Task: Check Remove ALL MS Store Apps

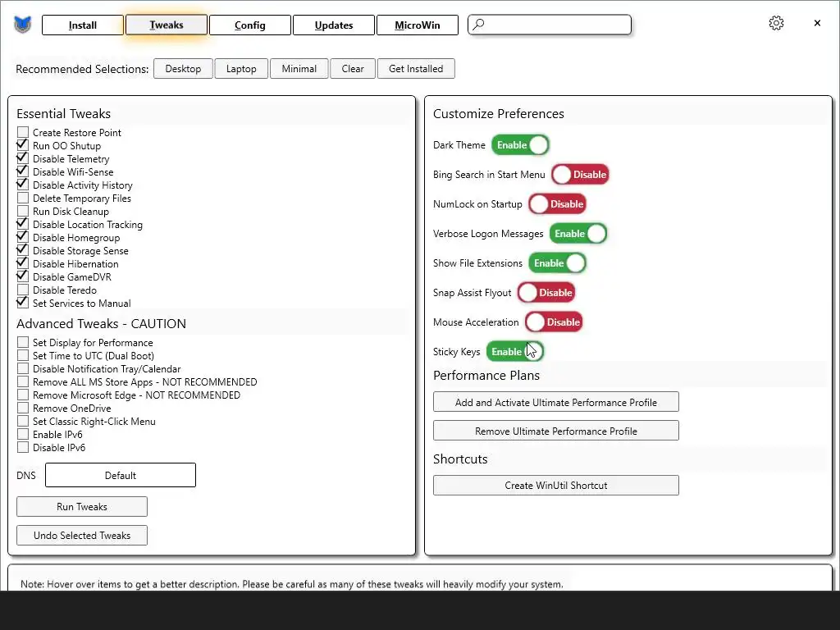Action: coord(22,381)
